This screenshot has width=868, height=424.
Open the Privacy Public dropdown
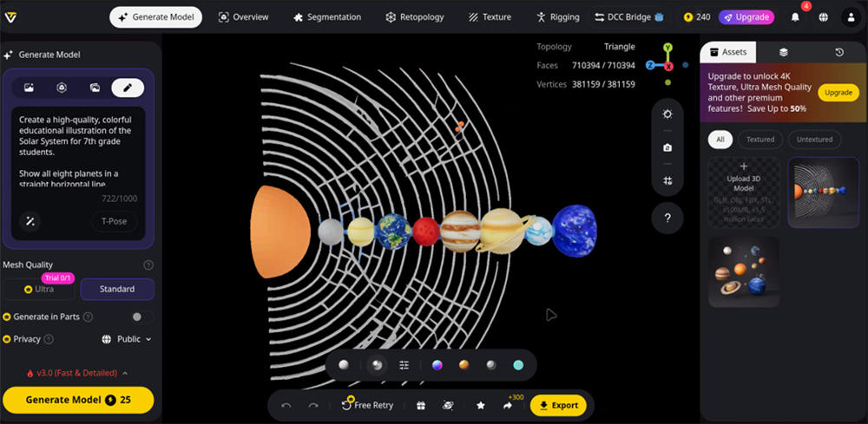127,339
